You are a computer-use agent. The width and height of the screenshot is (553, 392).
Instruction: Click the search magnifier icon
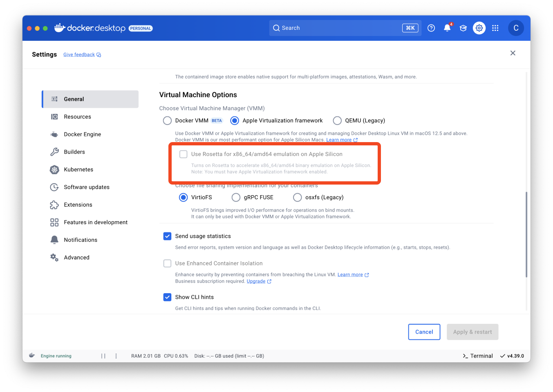(276, 28)
